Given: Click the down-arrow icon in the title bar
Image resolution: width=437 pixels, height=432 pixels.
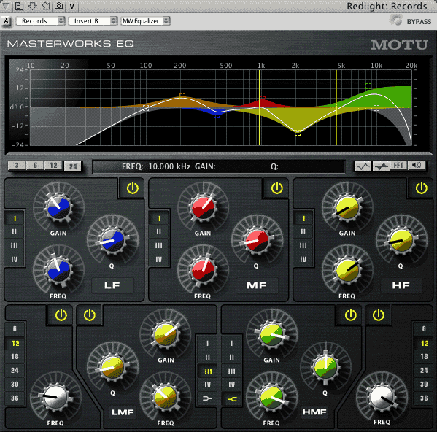Looking at the screenshot, I should click(32, 6).
